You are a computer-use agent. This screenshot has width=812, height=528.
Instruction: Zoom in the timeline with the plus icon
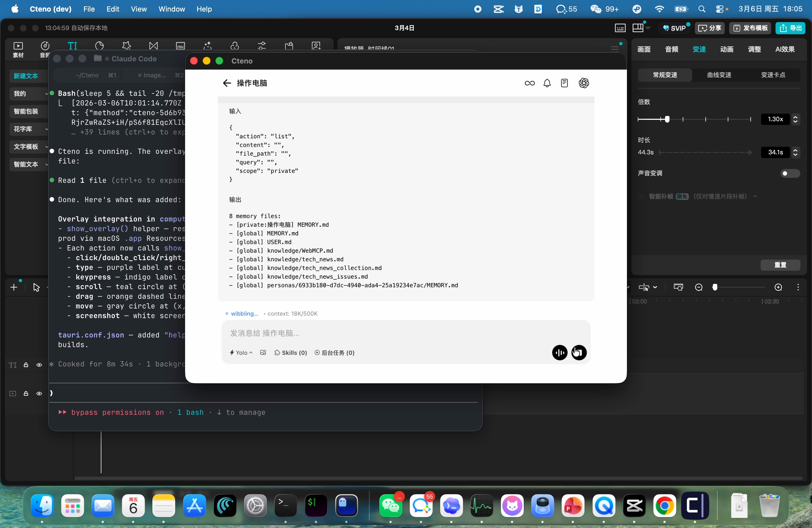(778, 287)
